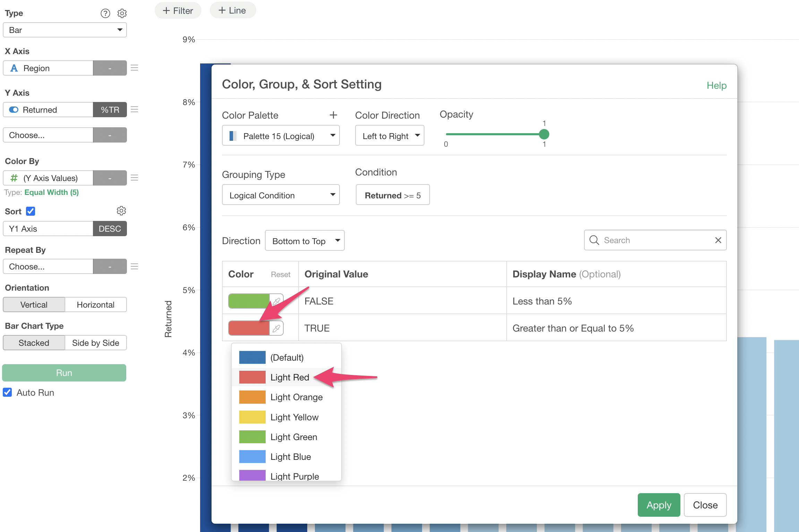Clear the Search field with the X icon
This screenshot has width=799, height=532.
tap(718, 240)
